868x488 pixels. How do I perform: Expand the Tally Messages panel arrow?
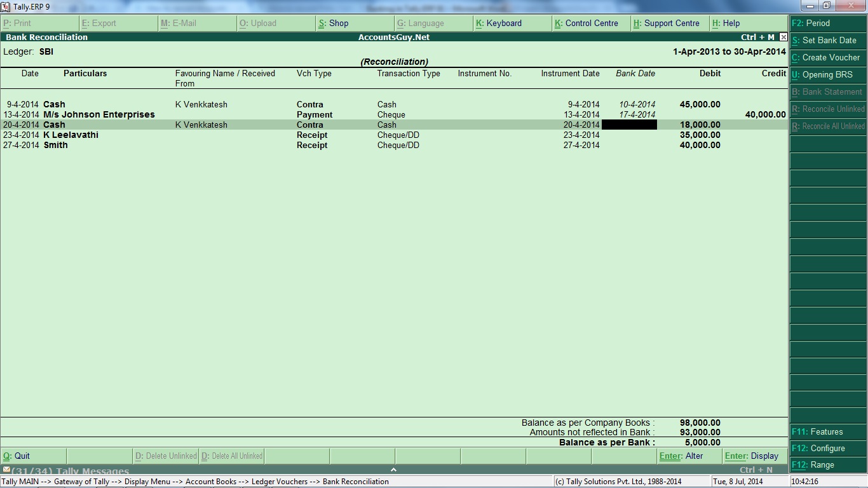(393, 470)
